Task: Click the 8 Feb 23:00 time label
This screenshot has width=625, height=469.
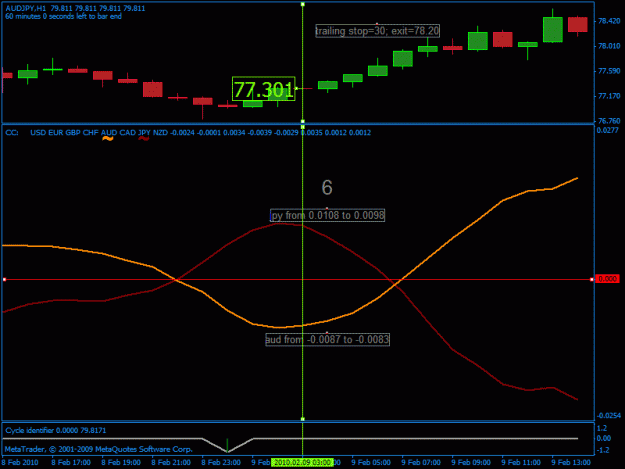Action: point(221,462)
